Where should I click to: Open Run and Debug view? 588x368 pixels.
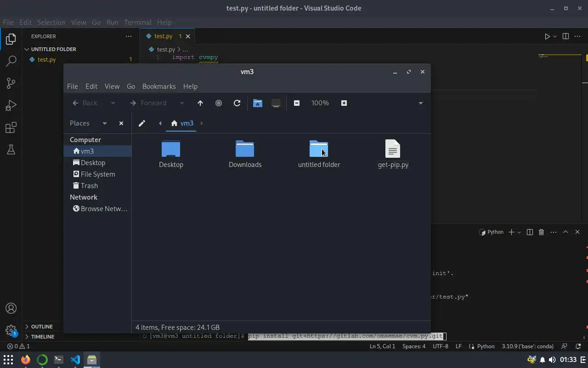coord(11,105)
